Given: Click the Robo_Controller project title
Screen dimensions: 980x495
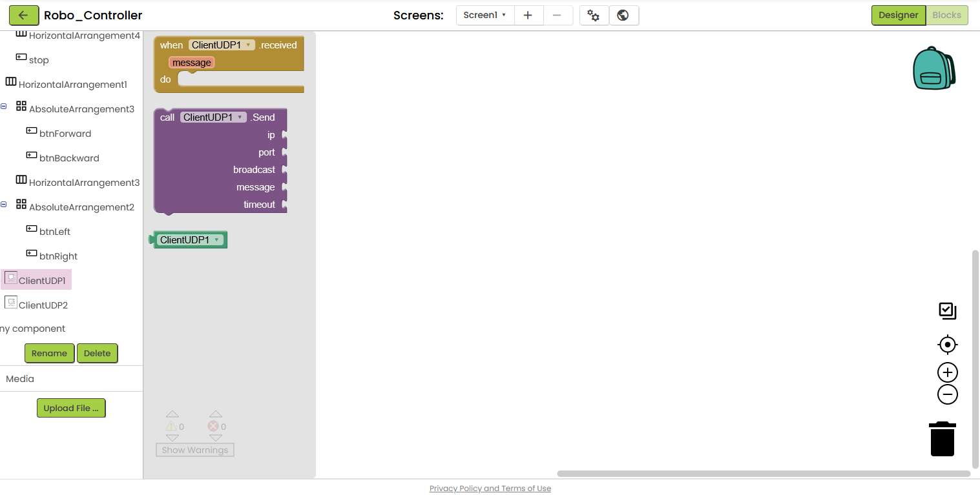Looking at the screenshot, I should pyautogui.click(x=93, y=15).
